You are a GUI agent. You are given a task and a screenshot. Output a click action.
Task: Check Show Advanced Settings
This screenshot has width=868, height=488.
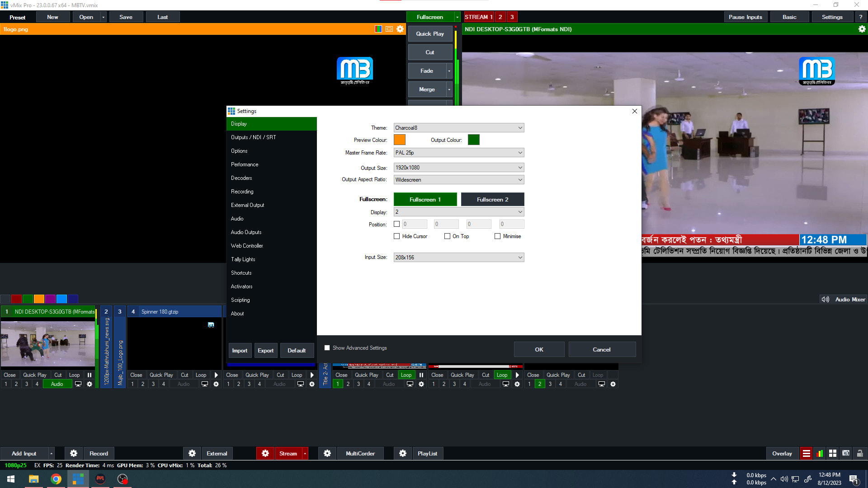click(x=327, y=347)
